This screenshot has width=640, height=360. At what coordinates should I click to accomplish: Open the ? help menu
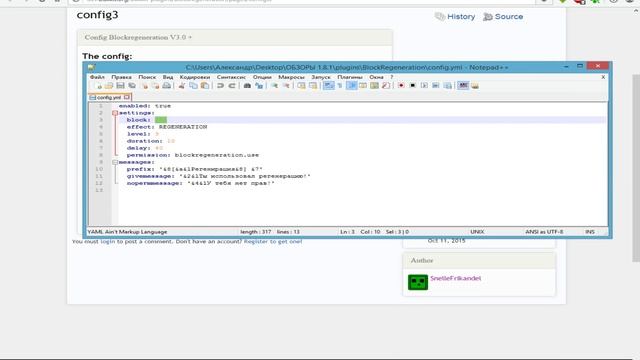point(391,77)
